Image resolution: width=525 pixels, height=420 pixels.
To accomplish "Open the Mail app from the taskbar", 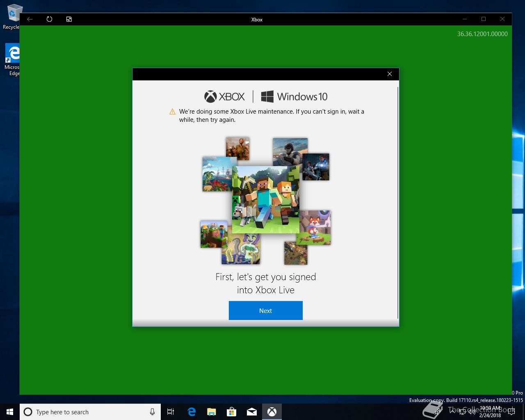I will coord(252,412).
